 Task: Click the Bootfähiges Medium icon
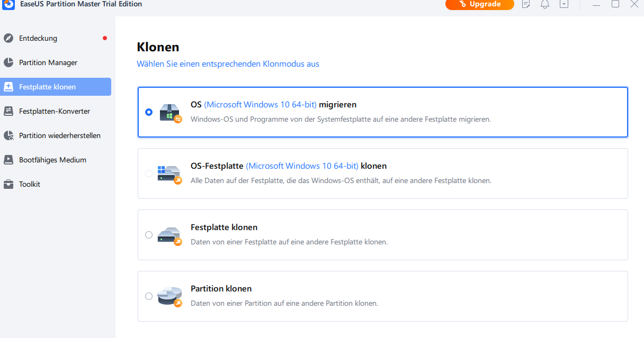pyautogui.click(x=8, y=160)
